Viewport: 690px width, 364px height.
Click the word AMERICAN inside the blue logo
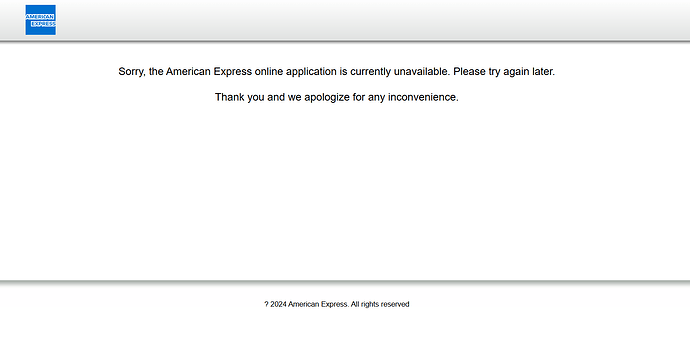(40, 17)
